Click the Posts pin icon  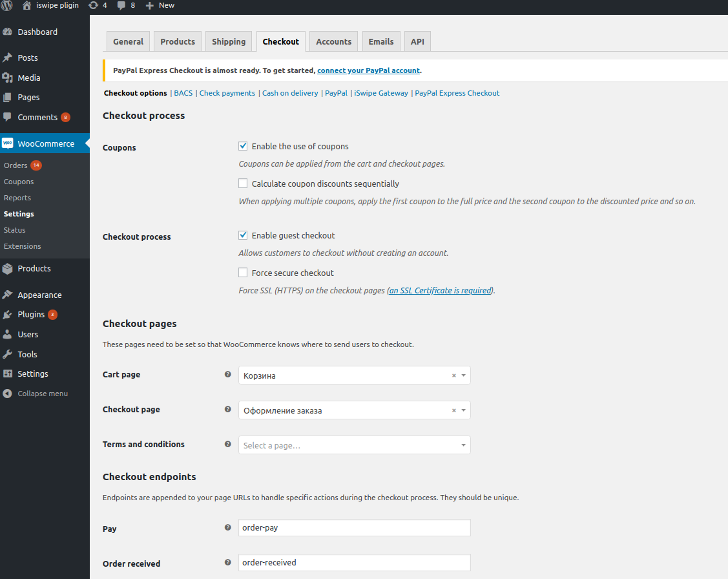coord(8,58)
